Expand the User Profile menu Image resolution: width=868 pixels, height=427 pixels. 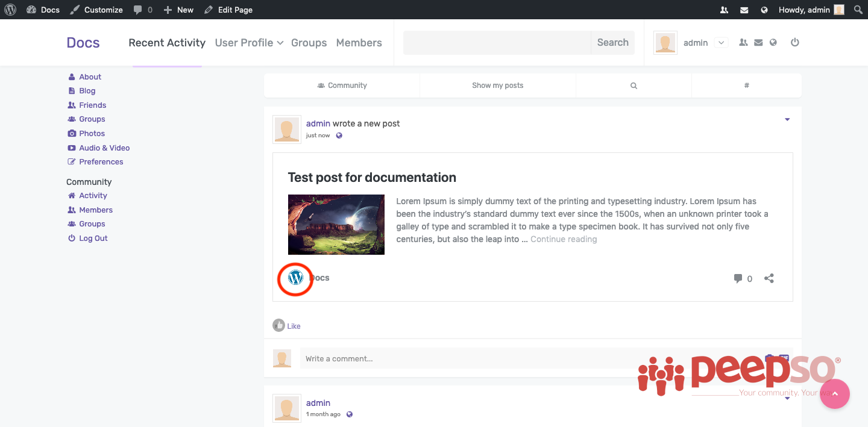coord(249,43)
